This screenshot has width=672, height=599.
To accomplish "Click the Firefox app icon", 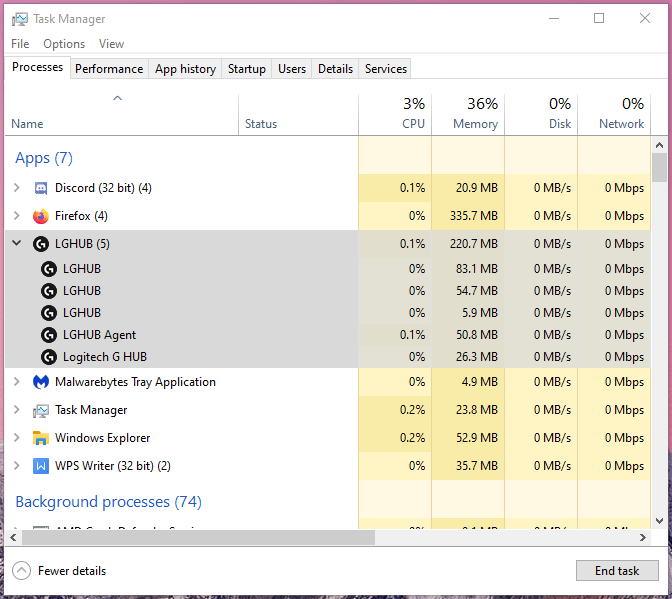I will pyautogui.click(x=41, y=216).
